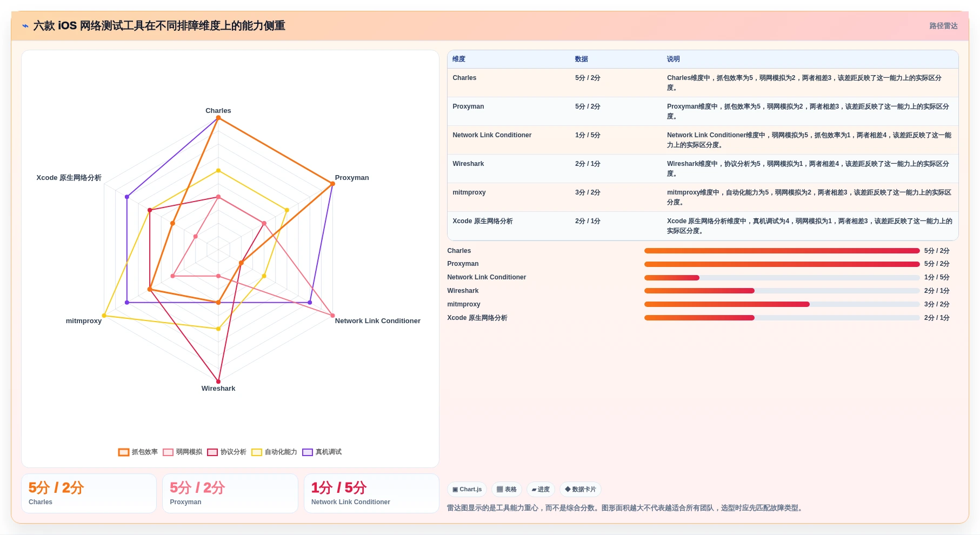980x535 pixels.
Task: Click the Charles axis label on radar
Action: pos(218,111)
